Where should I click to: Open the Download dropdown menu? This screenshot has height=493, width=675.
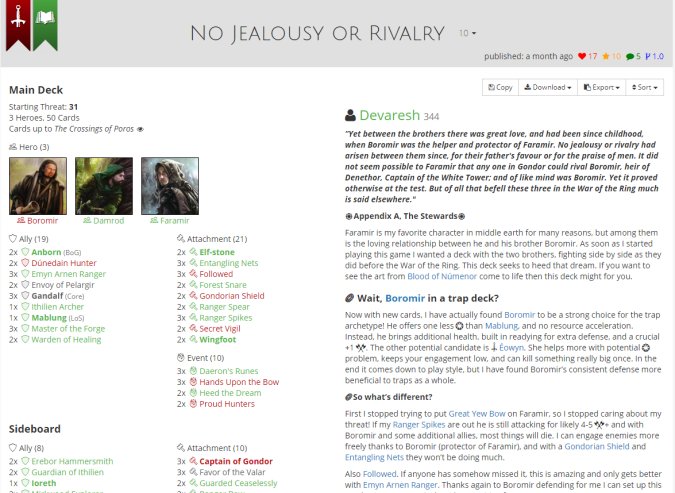pyautogui.click(x=548, y=87)
